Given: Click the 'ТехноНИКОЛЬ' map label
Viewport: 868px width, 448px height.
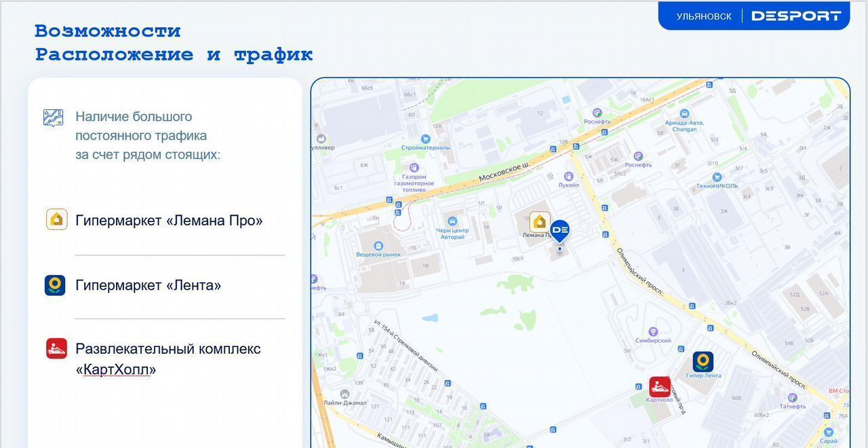Looking at the screenshot, I should [717, 186].
